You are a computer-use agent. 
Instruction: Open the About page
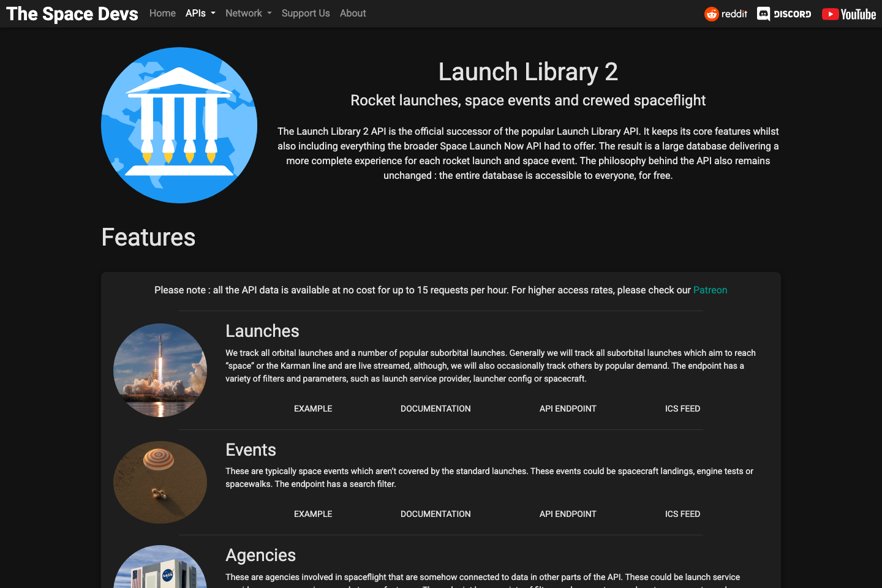coord(353,13)
